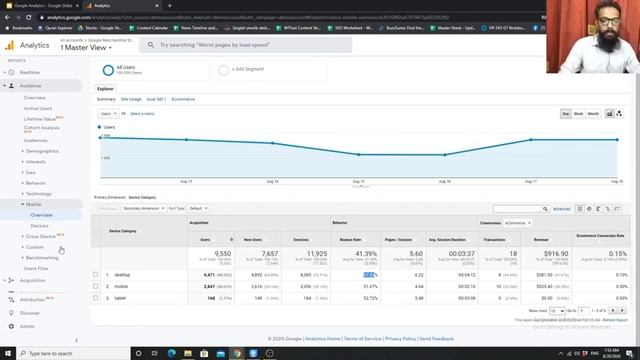Select the Summary tab

106,99
